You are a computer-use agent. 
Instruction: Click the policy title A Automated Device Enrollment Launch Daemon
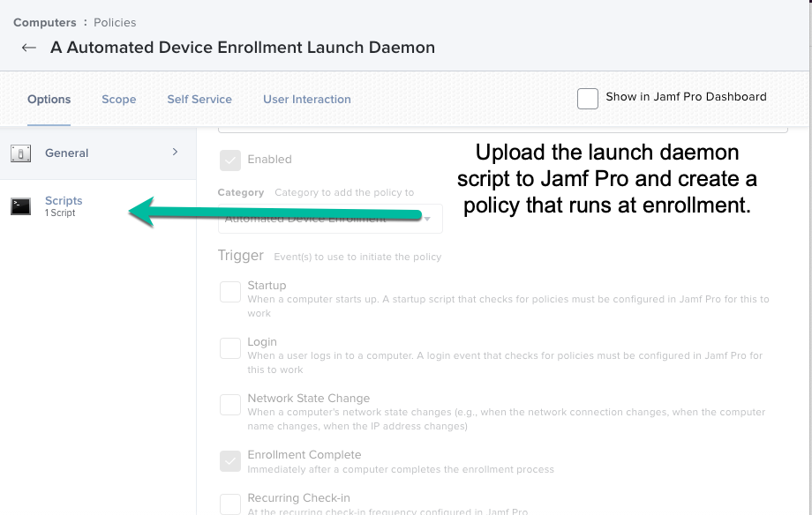pos(243,48)
